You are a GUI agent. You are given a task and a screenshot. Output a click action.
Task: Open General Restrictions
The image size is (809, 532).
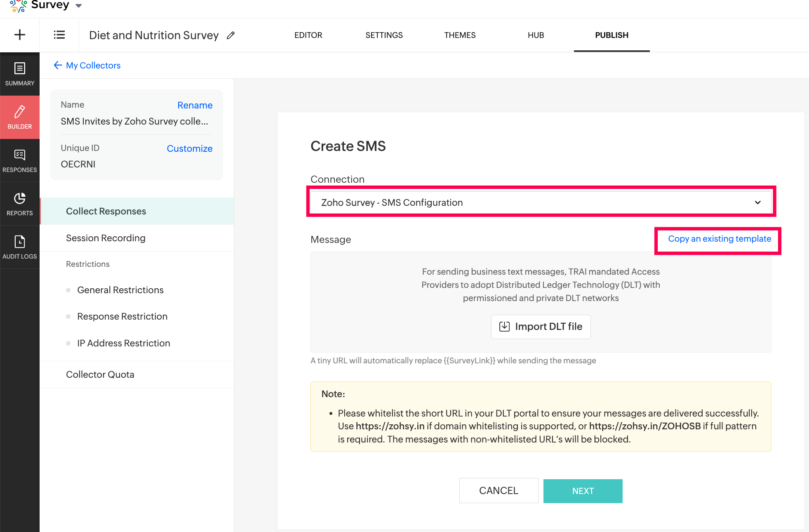point(120,290)
